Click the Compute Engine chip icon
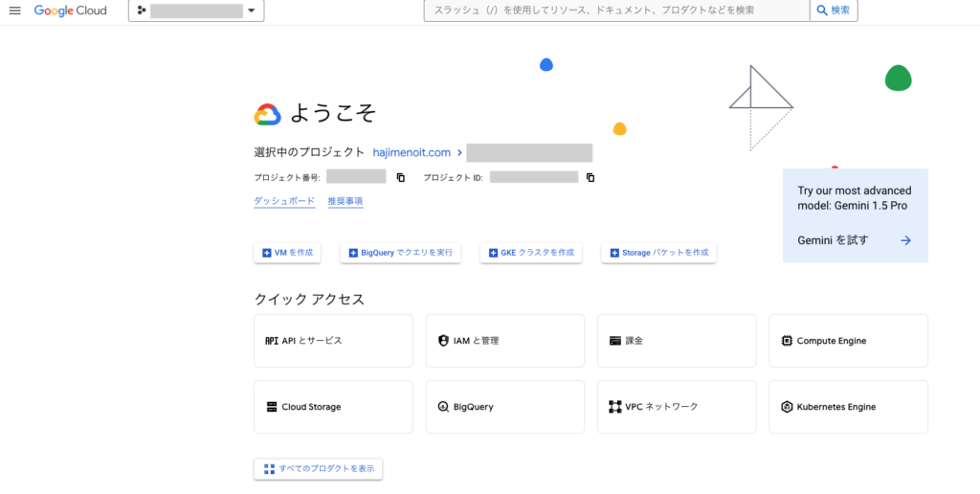Viewport: 980px width, 494px height. pos(787,341)
